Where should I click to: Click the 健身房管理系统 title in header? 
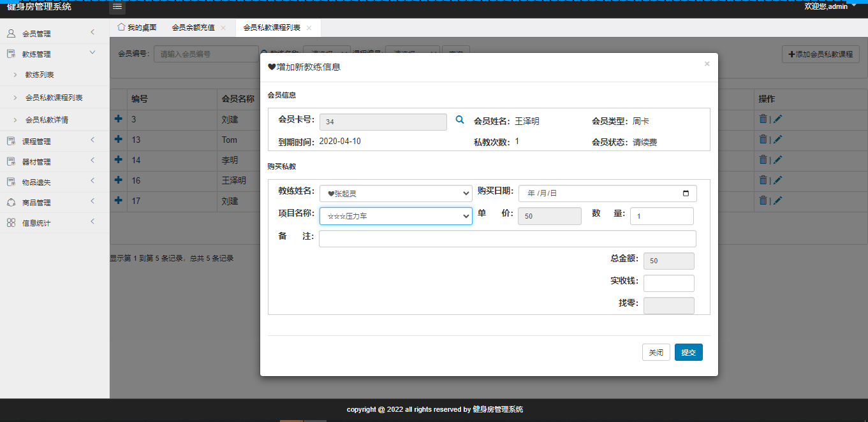(40, 6)
